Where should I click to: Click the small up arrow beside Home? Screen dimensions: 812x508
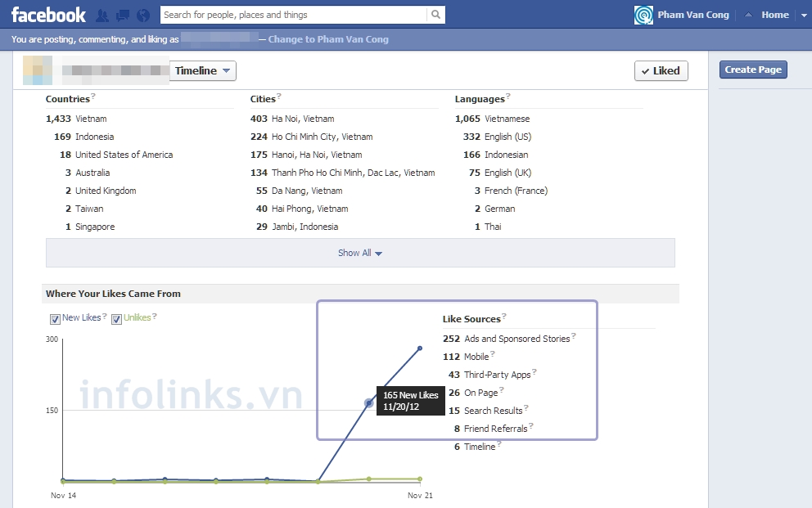point(748,15)
